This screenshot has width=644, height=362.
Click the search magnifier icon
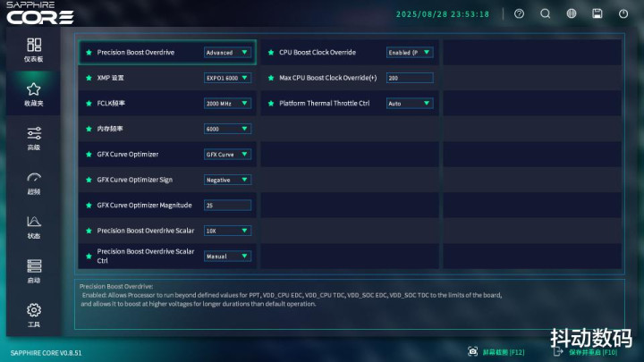(545, 14)
